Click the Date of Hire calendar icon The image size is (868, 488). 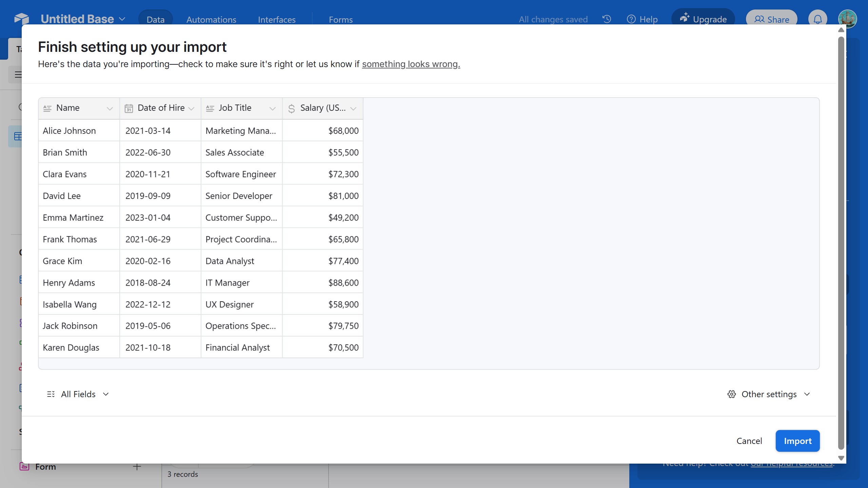[129, 108]
